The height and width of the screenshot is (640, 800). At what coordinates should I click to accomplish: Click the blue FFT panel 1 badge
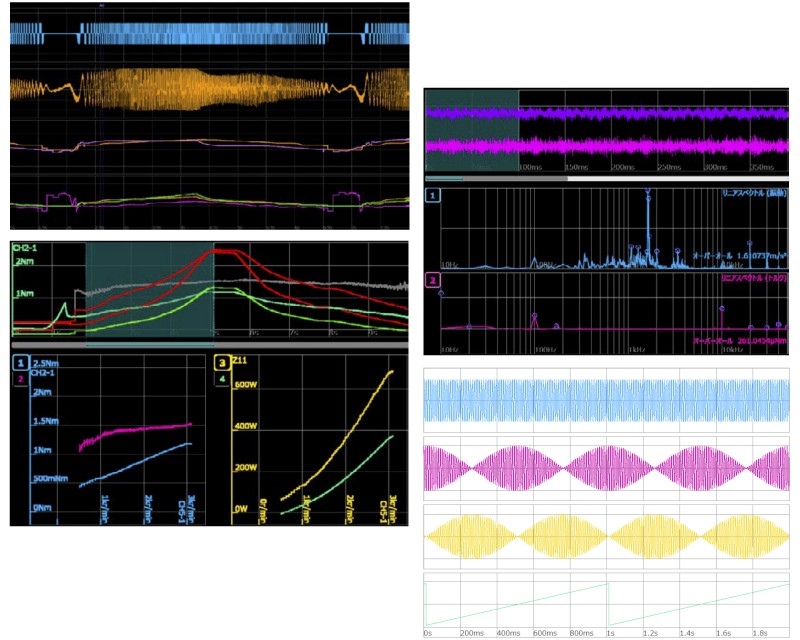(432, 195)
